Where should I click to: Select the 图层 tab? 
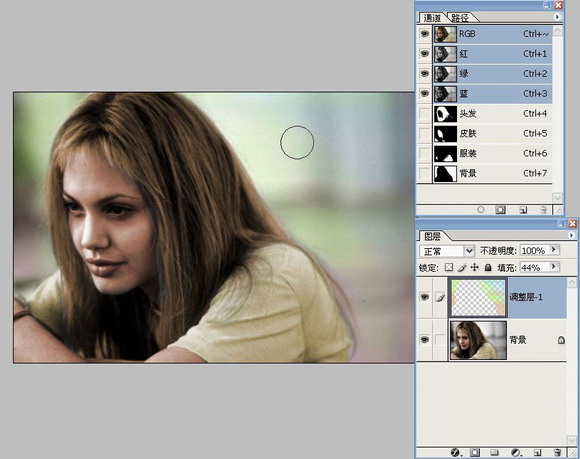pos(432,236)
